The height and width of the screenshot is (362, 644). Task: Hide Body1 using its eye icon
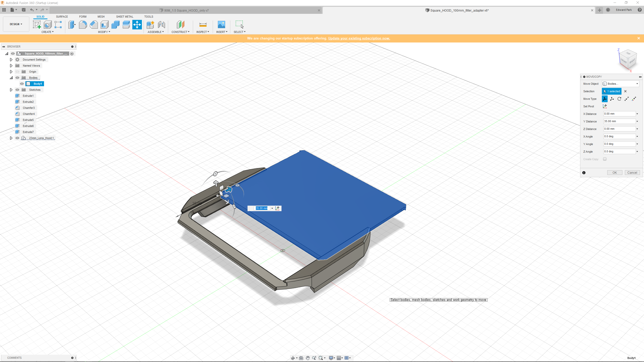click(22, 84)
